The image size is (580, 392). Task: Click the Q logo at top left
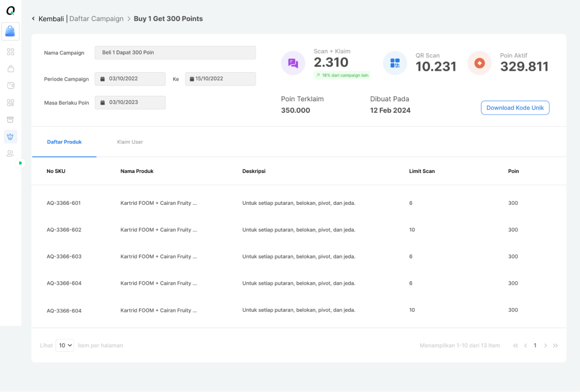(x=11, y=11)
